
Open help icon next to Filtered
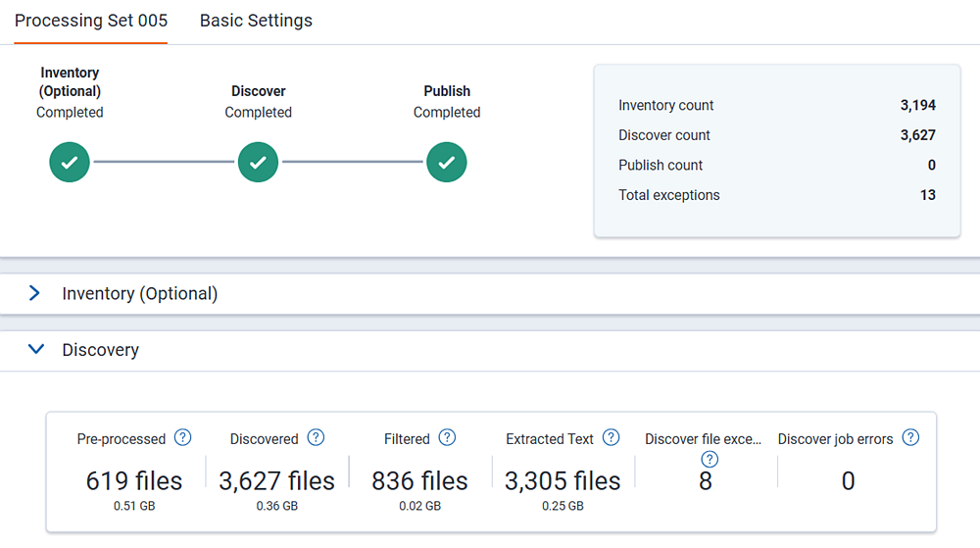(x=448, y=437)
